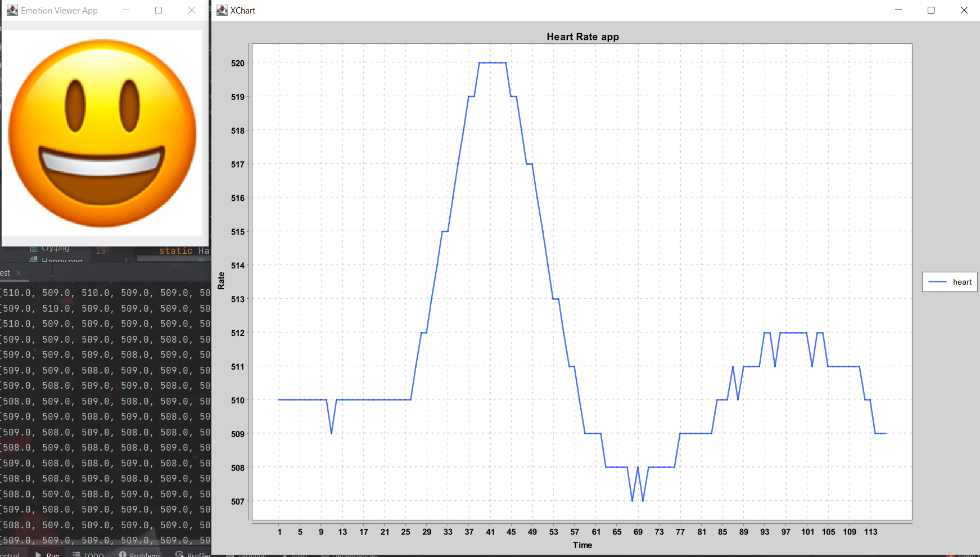Click the 'static' keyword in the code editor
Viewport: 980px width, 557px height.
[x=176, y=251]
